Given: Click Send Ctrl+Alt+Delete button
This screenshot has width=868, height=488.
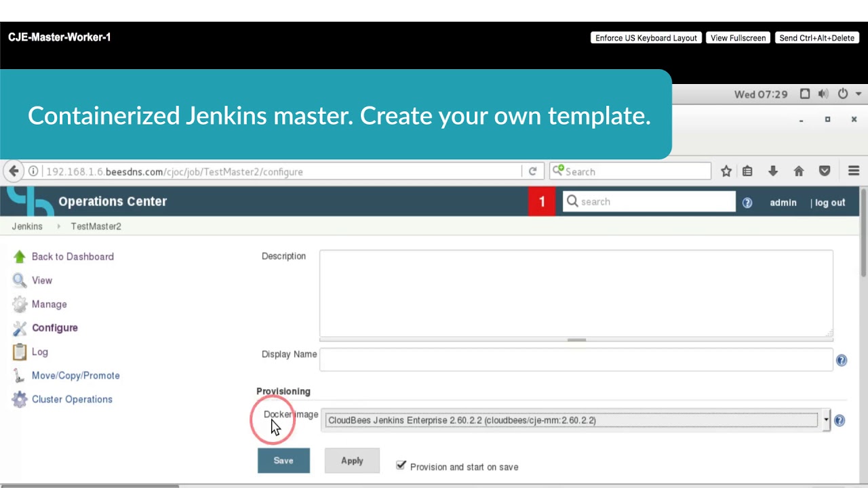Looking at the screenshot, I should click(x=816, y=38).
